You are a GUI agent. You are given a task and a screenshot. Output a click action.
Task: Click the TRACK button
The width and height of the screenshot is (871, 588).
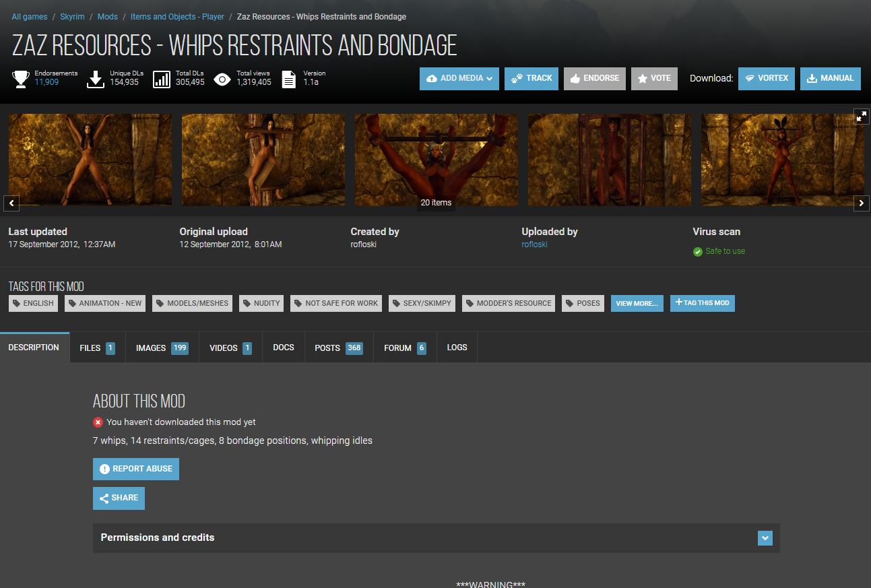click(531, 78)
